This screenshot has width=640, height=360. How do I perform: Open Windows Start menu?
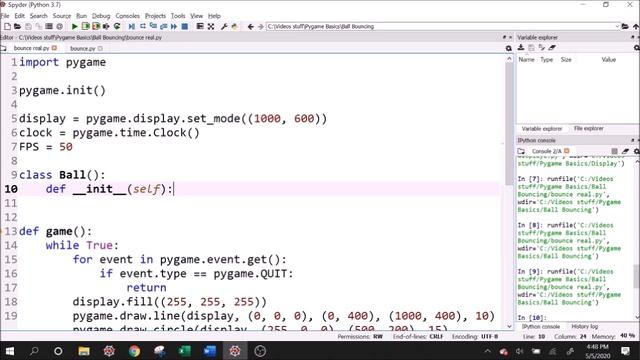[x=9, y=351]
